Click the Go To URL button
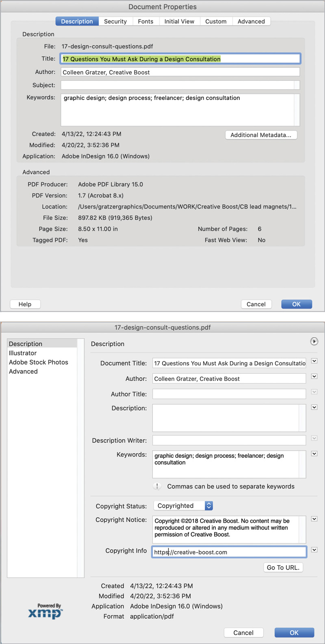Image resolution: width=325 pixels, height=644 pixels. point(283,568)
